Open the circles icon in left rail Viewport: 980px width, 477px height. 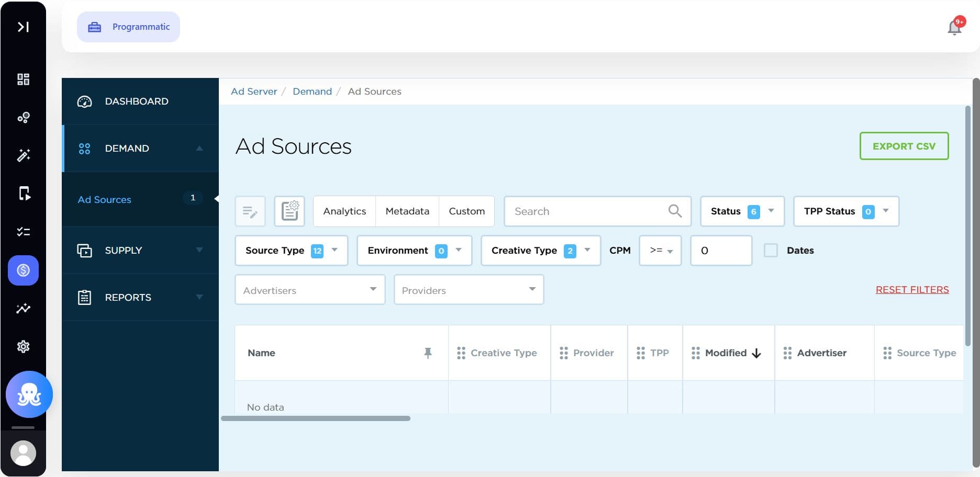point(23,117)
